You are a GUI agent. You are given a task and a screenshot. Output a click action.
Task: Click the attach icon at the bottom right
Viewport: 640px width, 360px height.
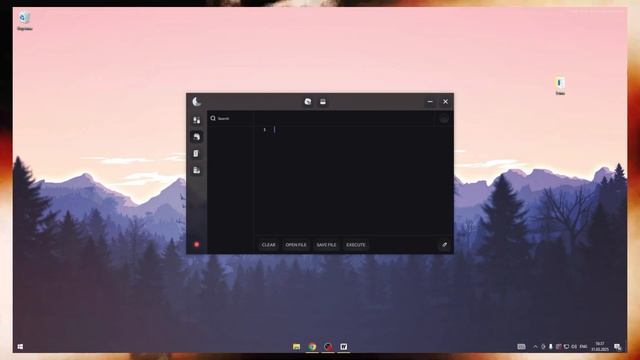[444, 245]
